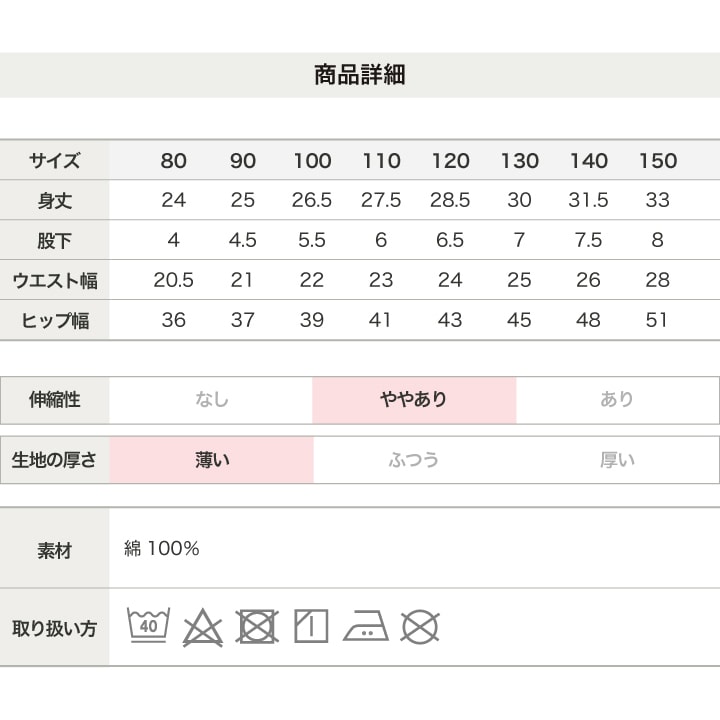Choose the ふつう fabric thickness option
The width and height of the screenshot is (720, 720).
click(414, 460)
